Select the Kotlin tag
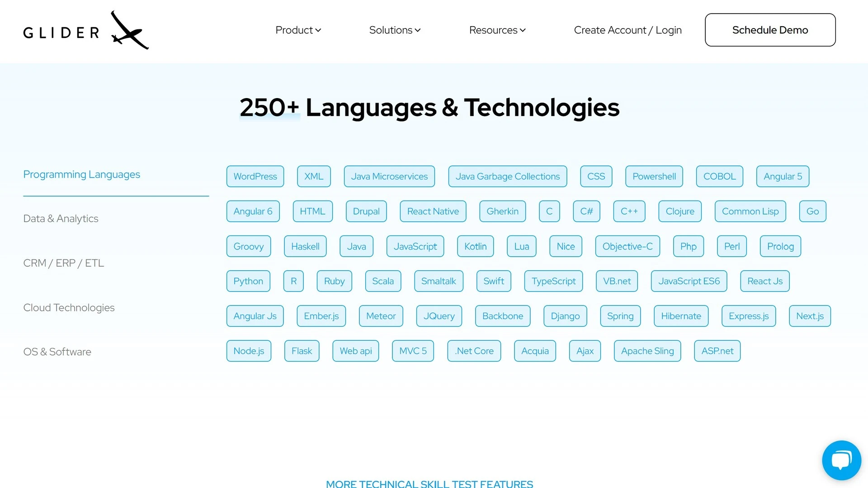This screenshot has width=868, height=488. (x=475, y=246)
